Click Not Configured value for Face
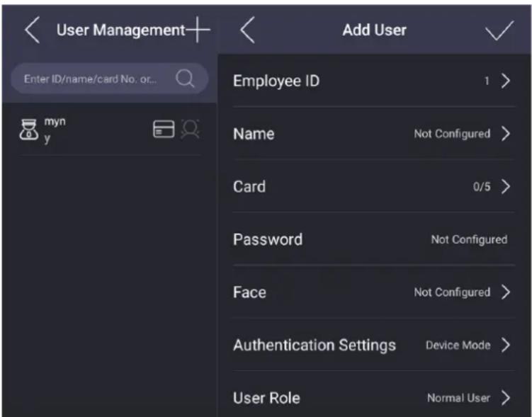The image size is (532, 417). tap(452, 292)
